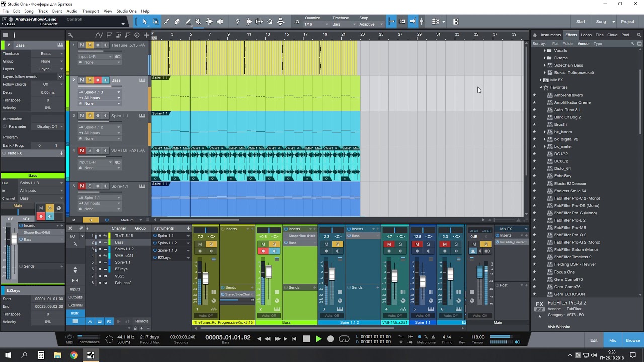Open the home icon in browser panel
The image size is (644, 362).
[x=535, y=35]
